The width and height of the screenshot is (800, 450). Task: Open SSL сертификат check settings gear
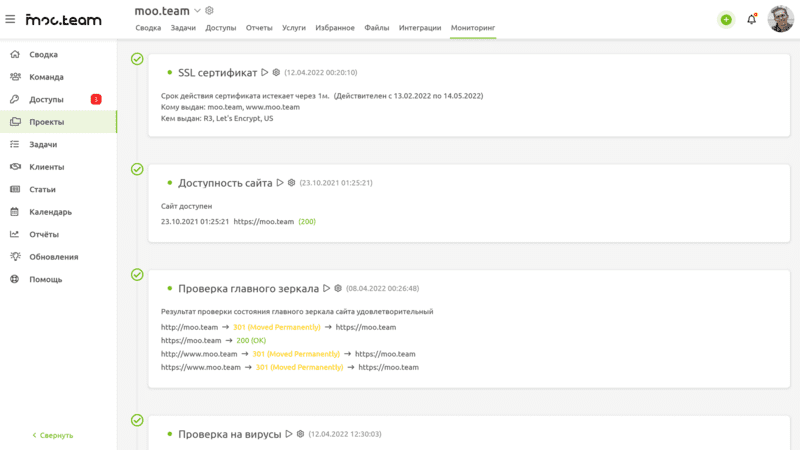[x=276, y=72]
